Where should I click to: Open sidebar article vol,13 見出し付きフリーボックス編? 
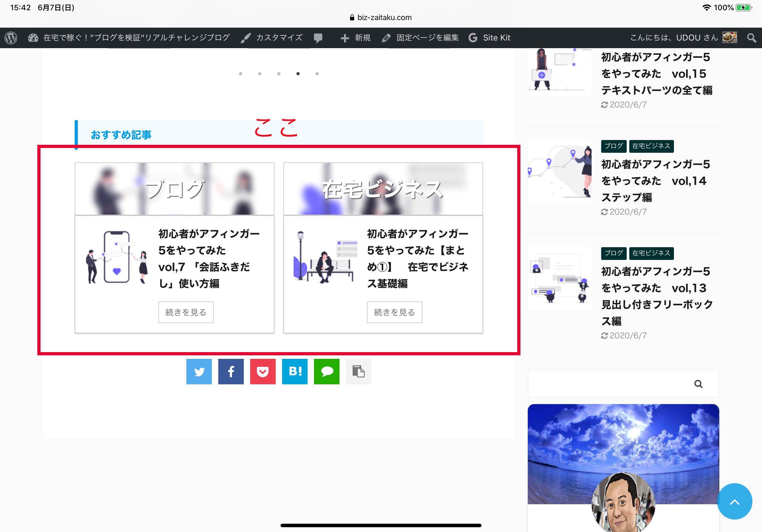point(657,296)
